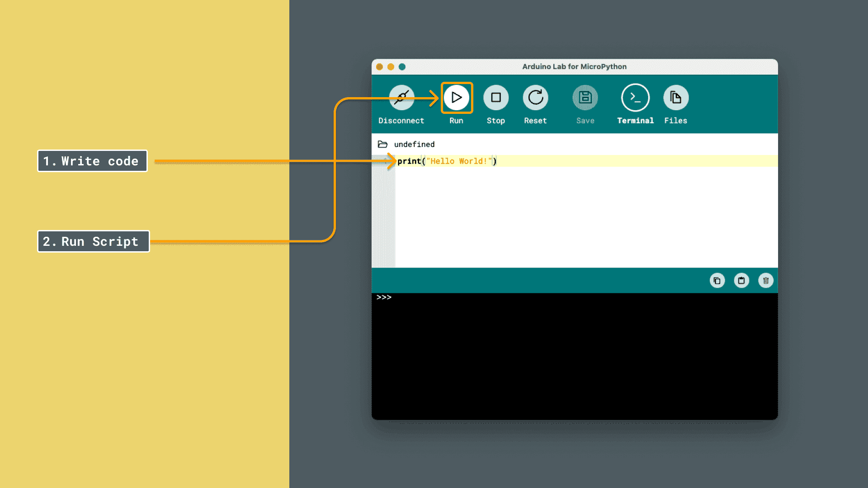Minimize the window with the yellow button

coord(391,67)
